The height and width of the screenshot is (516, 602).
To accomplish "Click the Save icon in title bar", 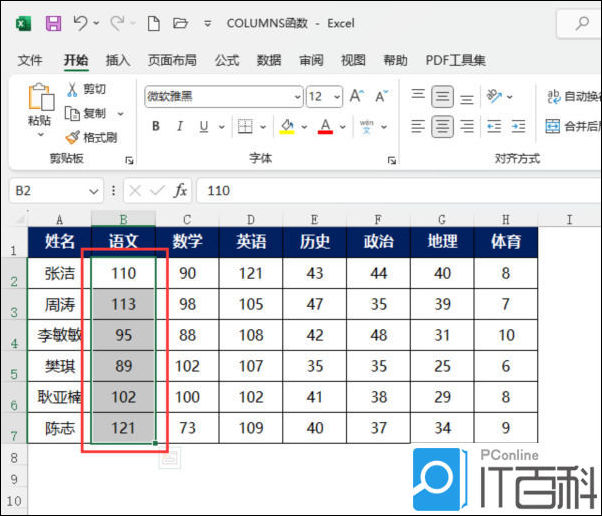I will 53,22.
